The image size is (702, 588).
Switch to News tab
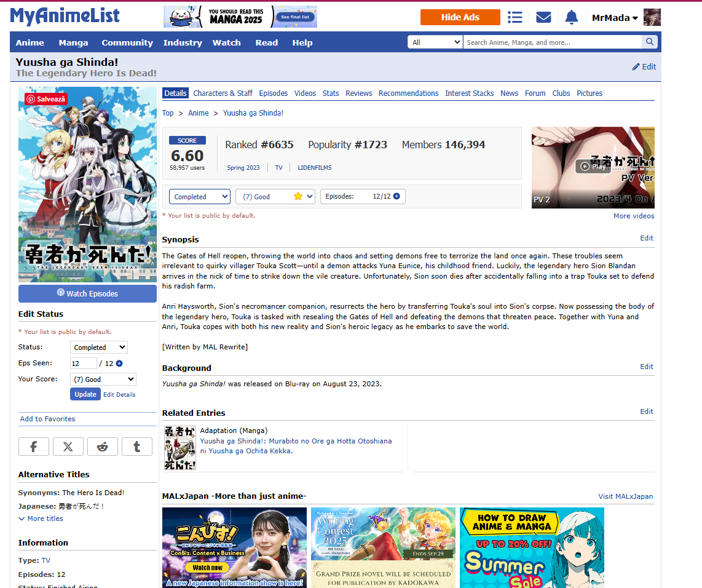tap(509, 93)
